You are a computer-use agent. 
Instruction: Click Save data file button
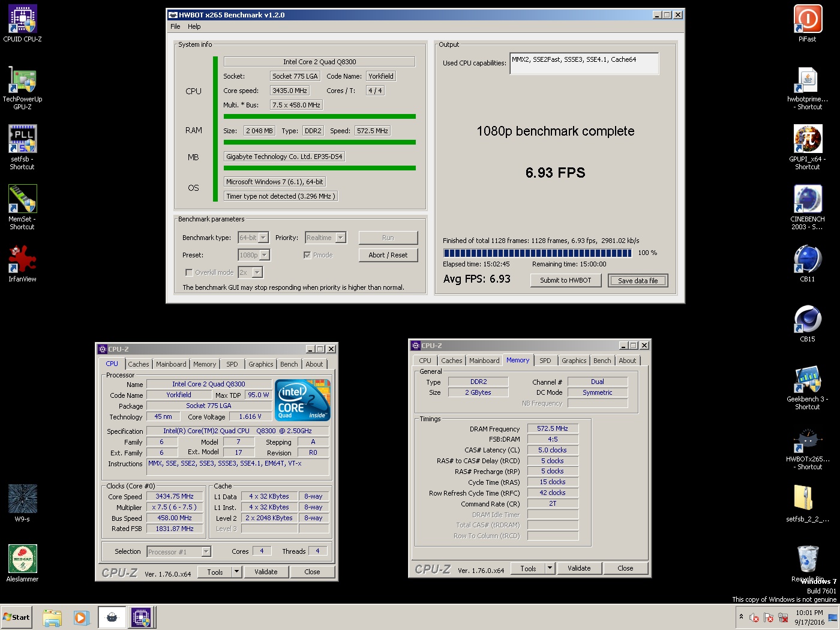pos(638,280)
